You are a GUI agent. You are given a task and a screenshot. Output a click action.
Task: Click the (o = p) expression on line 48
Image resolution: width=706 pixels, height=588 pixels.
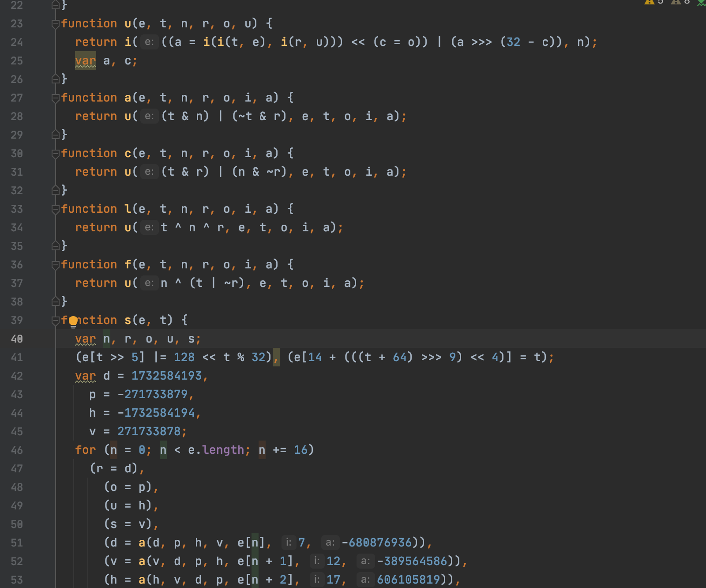pyautogui.click(x=128, y=487)
